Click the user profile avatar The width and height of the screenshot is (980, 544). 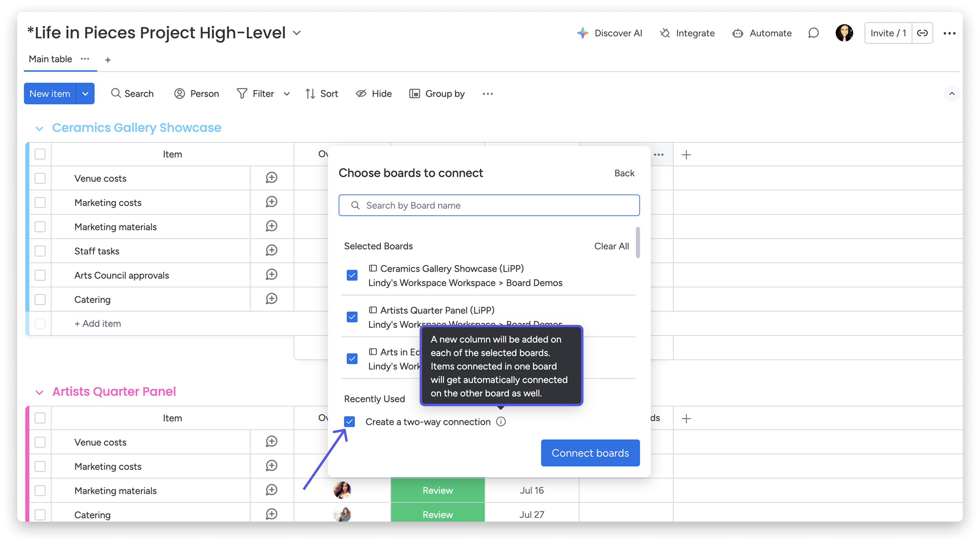tap(844, 33)
